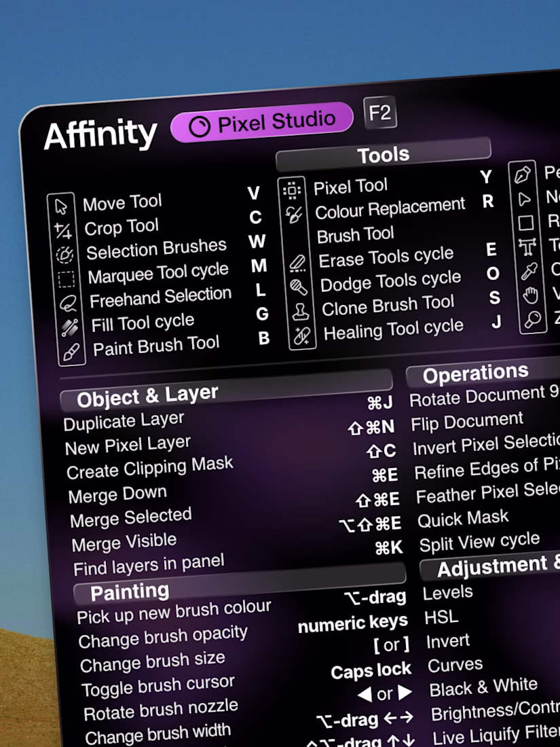Choose the Selection Brushes icon
The height and width of the screenshot is (747, 560).
tap(64, 255)
